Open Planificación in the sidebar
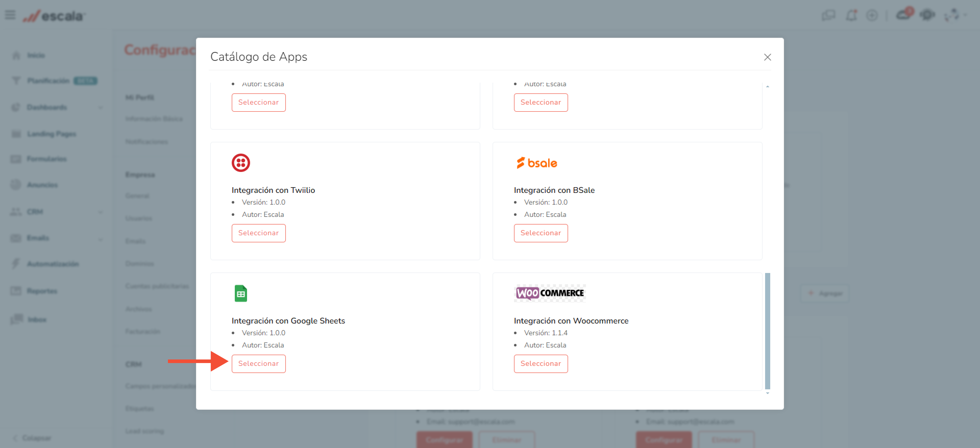Screen dimensions: 980x448 (x=48, y=81)
